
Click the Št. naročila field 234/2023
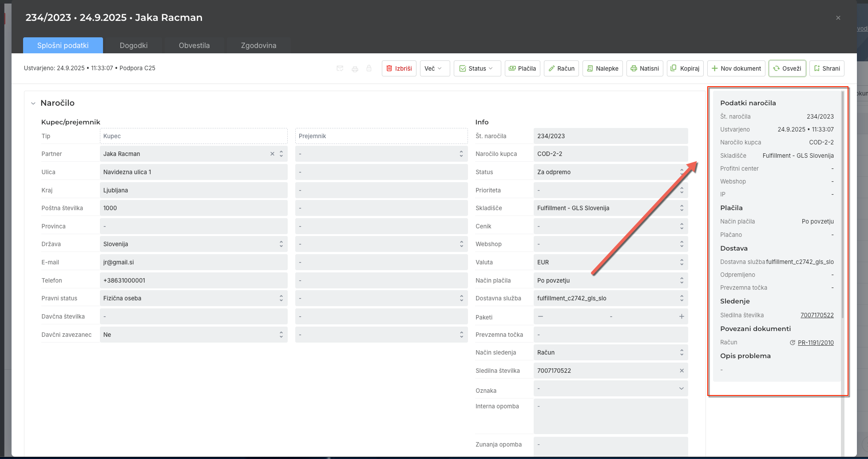point(610,136)
